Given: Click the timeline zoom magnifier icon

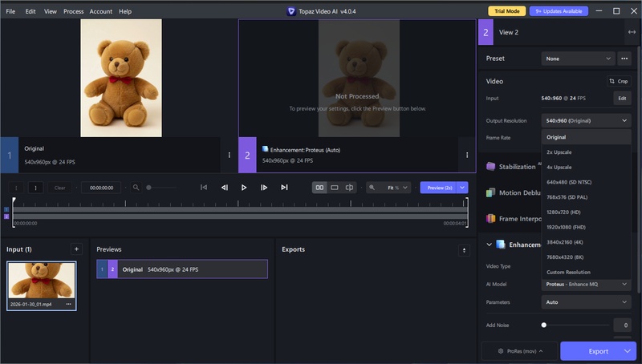Looking at the screenshot, I should tap(136, 188).
